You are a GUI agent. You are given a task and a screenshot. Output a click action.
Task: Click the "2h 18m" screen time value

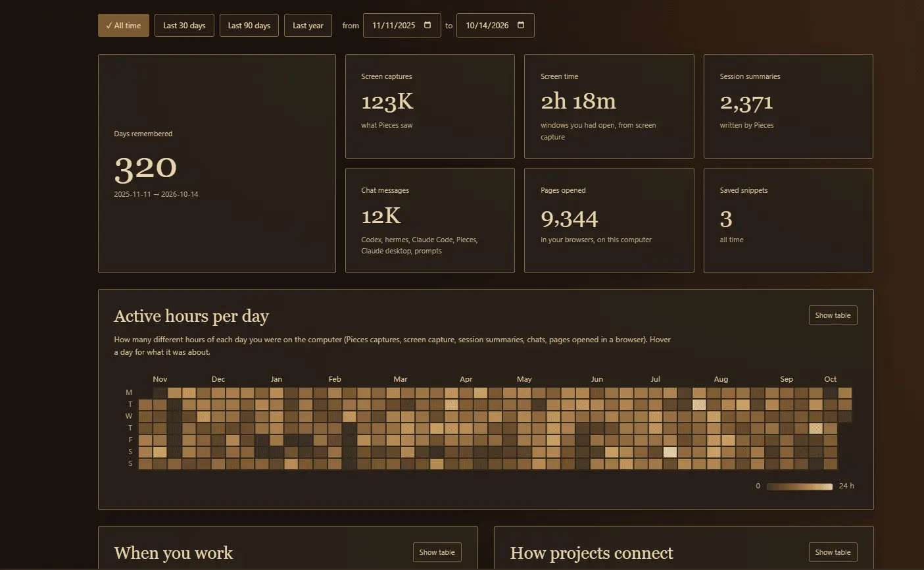[578, 101]
